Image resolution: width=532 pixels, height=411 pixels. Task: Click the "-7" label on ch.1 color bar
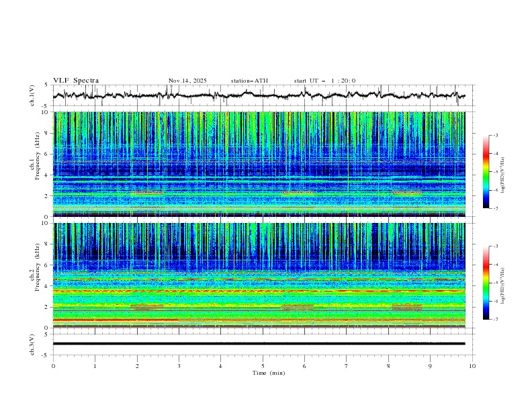point(495,208)
